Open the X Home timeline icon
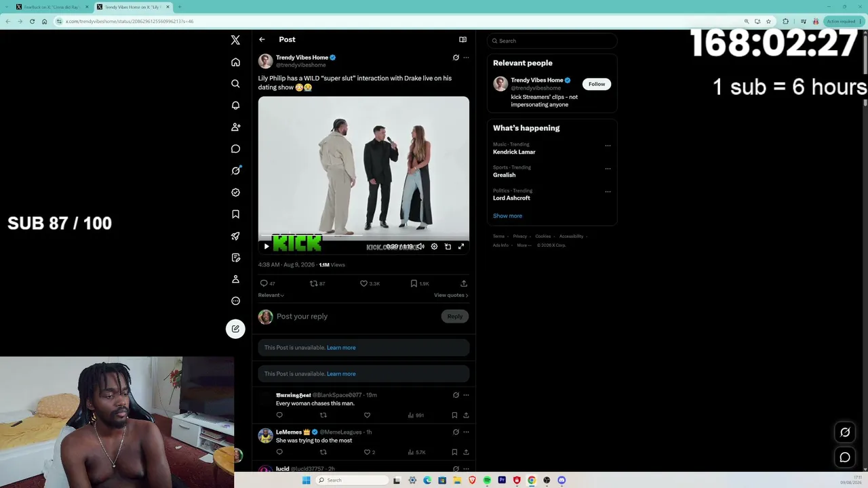Viewport: 868px width, 488px height. 235,62
